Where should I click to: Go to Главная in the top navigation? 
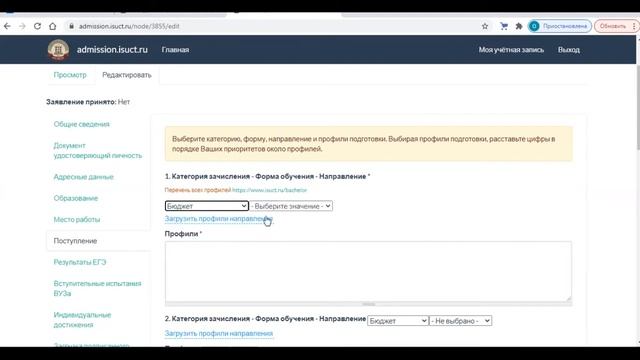click(x=175, y=50)
